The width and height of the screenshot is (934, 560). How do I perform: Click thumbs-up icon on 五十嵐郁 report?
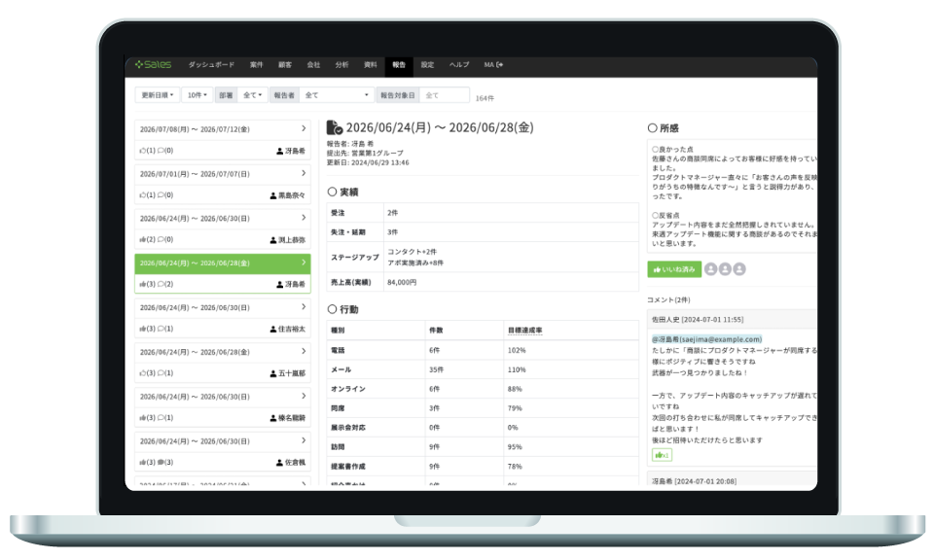tap(142, 373)
